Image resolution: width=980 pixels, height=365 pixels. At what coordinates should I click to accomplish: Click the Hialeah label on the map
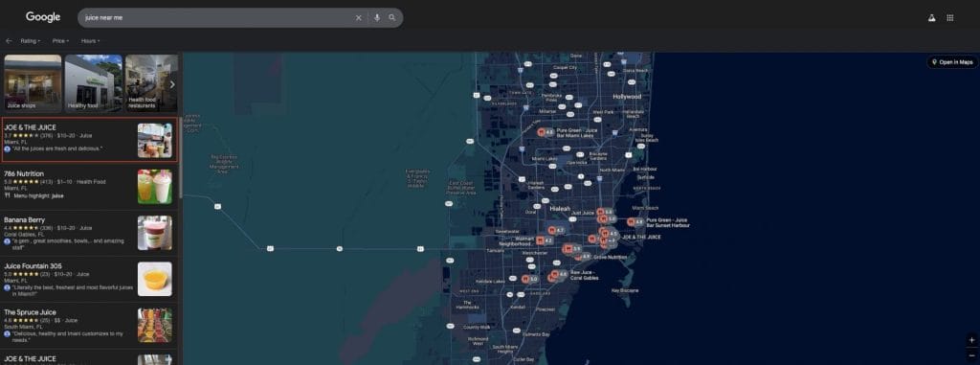(560, 209)
